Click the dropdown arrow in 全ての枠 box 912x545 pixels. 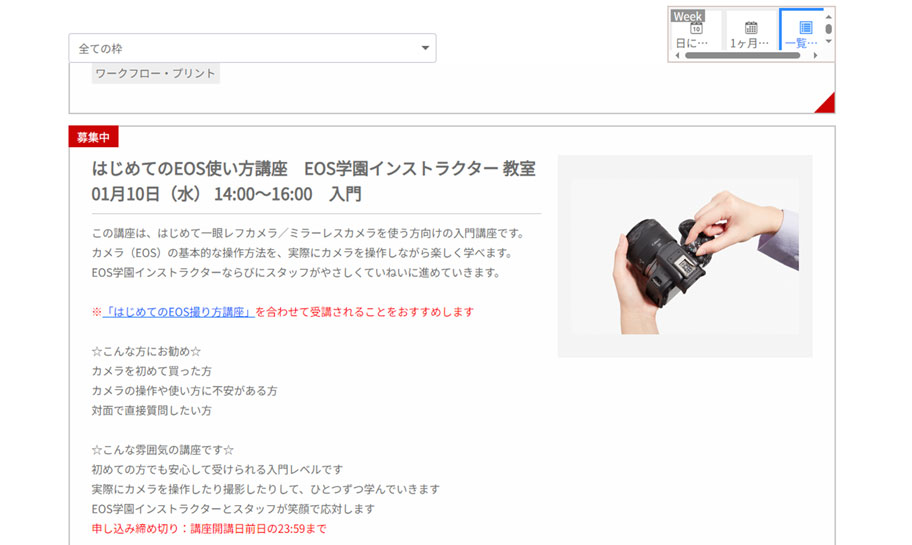click(425, 48)
